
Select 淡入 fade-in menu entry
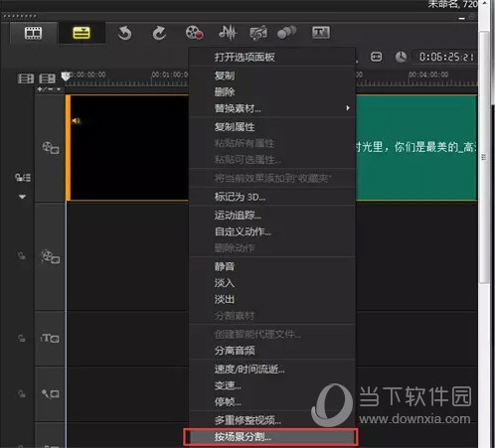coord(272,283)
